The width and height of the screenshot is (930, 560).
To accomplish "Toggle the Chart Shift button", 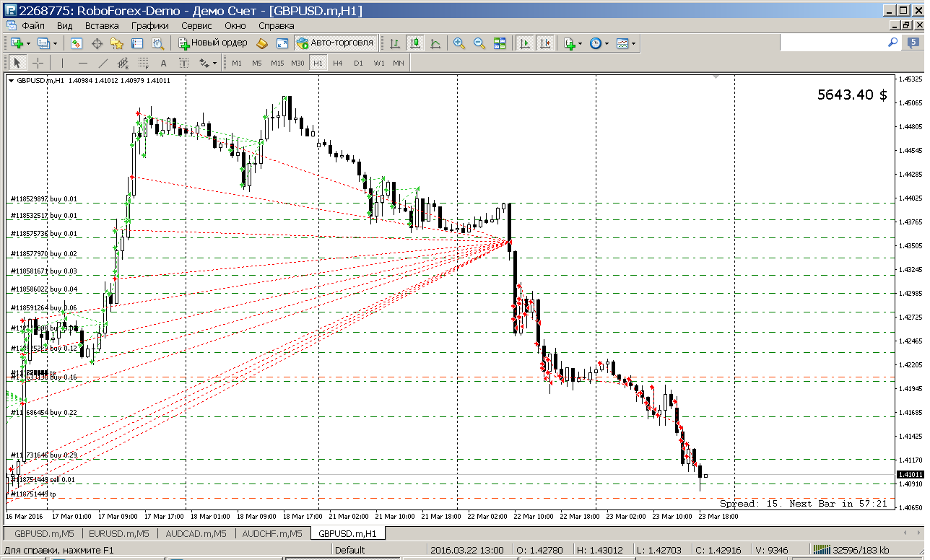I will (544, 43).
